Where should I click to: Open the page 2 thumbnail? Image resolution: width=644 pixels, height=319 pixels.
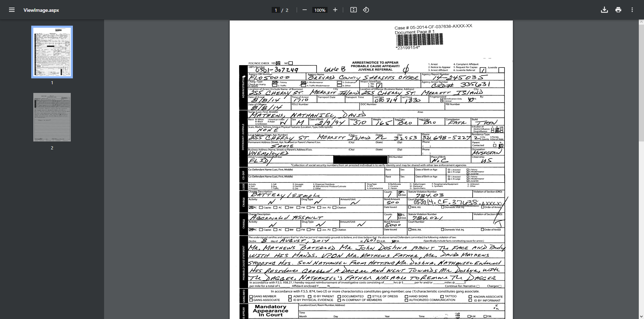click(x=52, y=117)
